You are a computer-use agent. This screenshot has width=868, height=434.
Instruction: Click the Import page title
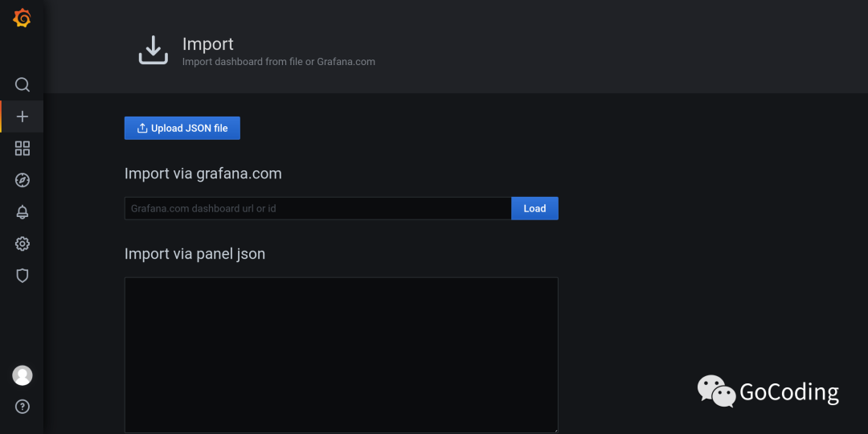(207, 44)
